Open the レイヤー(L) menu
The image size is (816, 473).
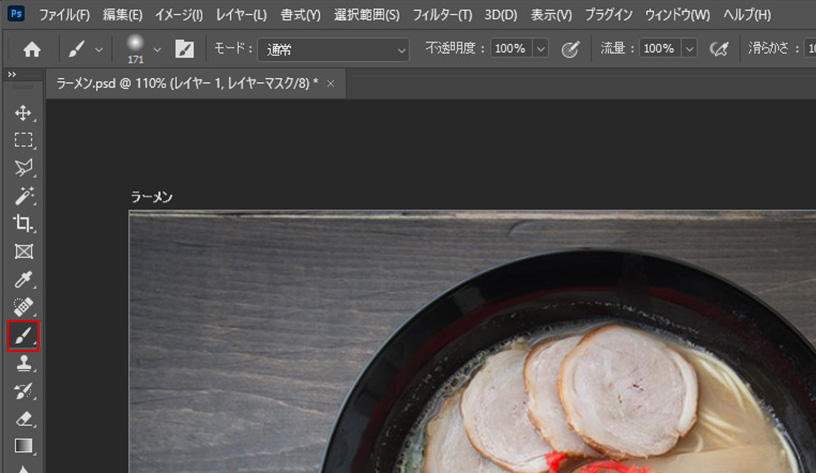click(x=241, y=15)
